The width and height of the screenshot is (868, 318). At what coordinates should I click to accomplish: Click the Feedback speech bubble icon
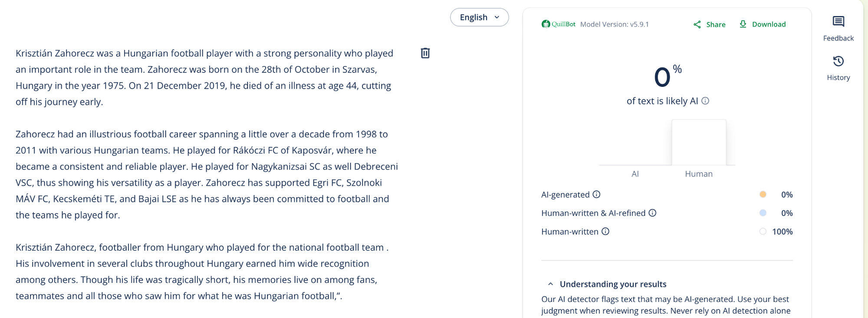pyautogui.click(x=838, y=21)
